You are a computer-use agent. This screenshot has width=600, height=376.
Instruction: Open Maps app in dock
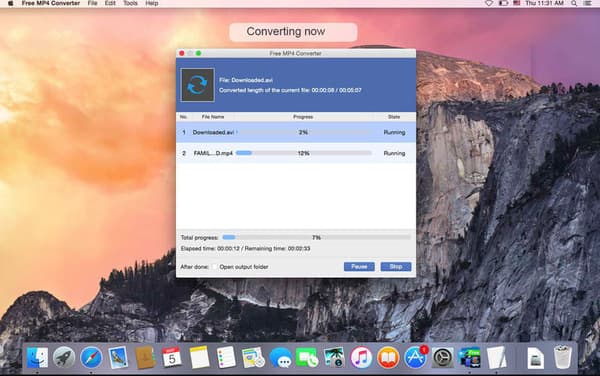(x=253, y=358)
